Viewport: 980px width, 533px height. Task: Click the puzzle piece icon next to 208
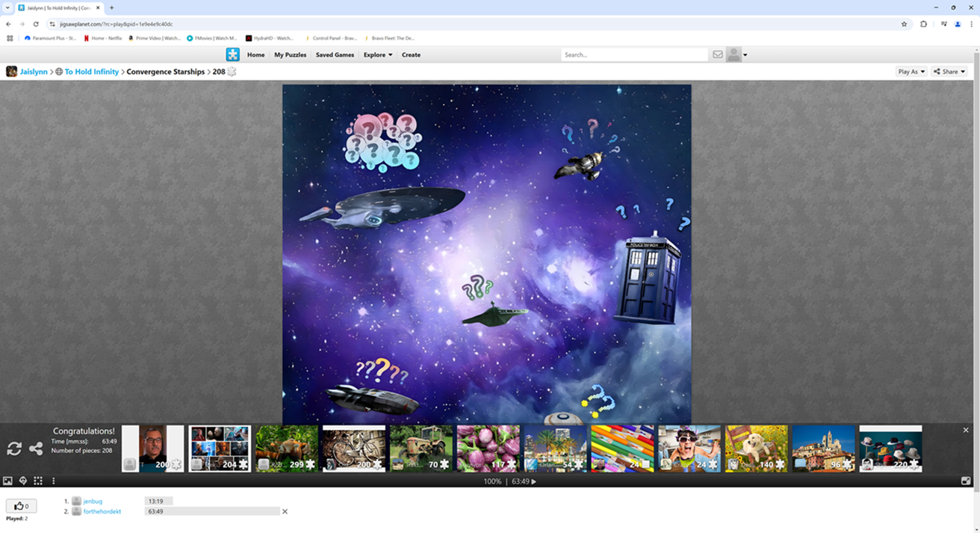[232, 72]
